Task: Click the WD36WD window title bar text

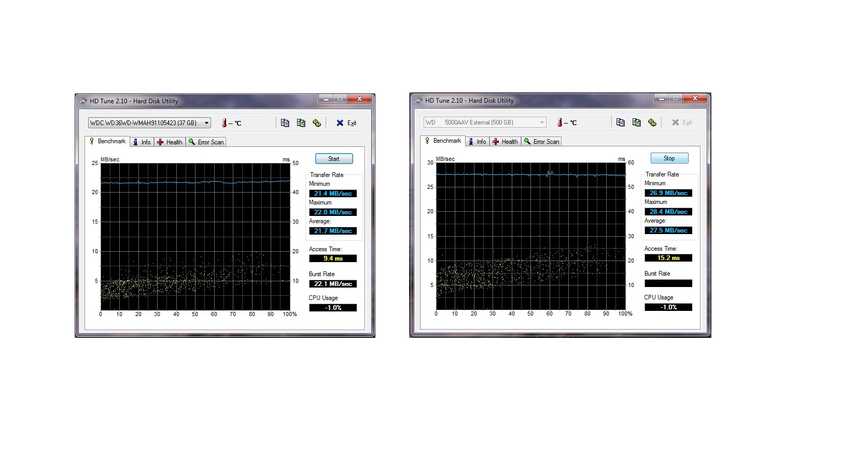Action: 134,101
